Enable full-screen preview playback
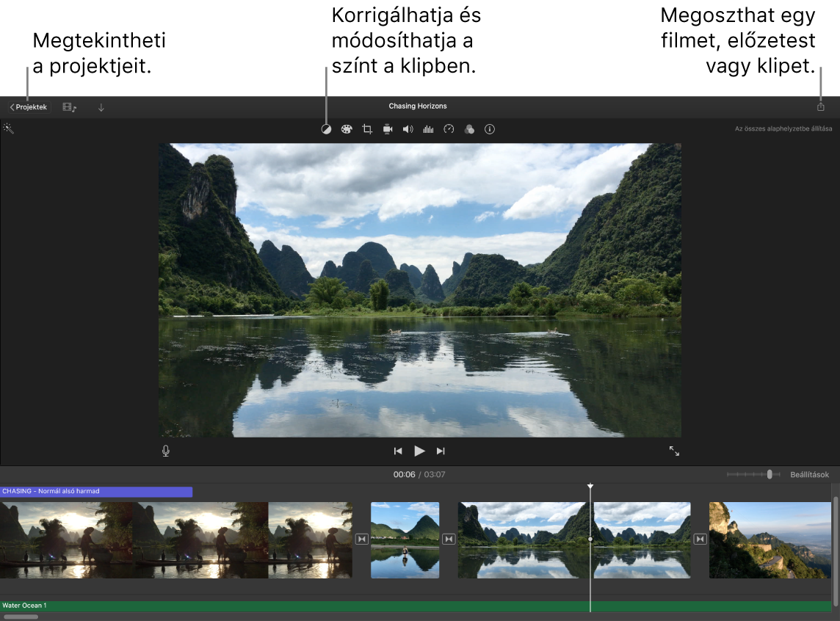840x621 pixels. pyautogui.click(x=675, y=451)
